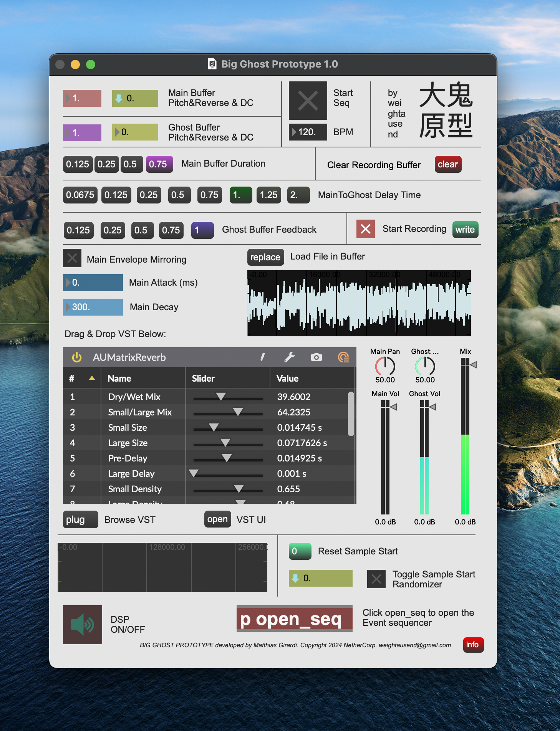Screen dimensions: 560x731
Task: Click the Main Attack number box
Action: point(93,283)
